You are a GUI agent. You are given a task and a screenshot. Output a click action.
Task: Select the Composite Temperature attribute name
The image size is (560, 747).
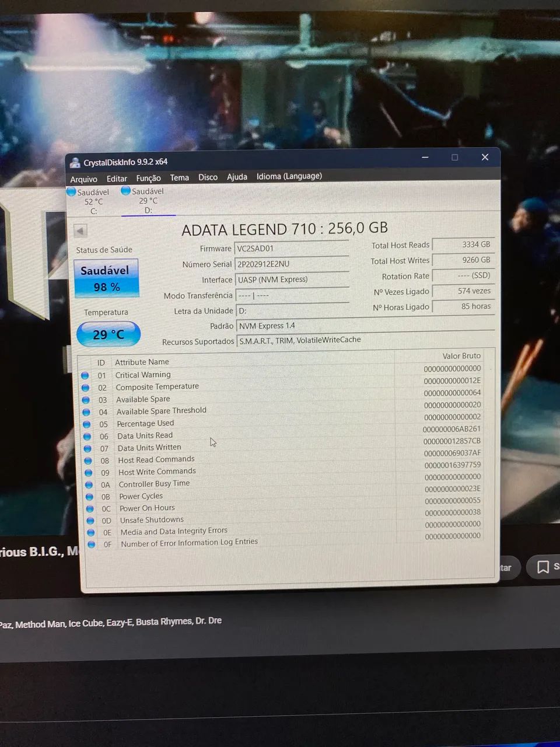[x=157, y=386]
